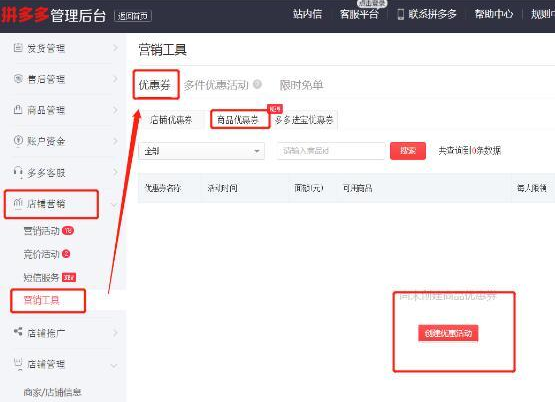Viewport: 555px width, 402px height.
Task: Expand the 发货管理 chevron
Action: (115, 48)
